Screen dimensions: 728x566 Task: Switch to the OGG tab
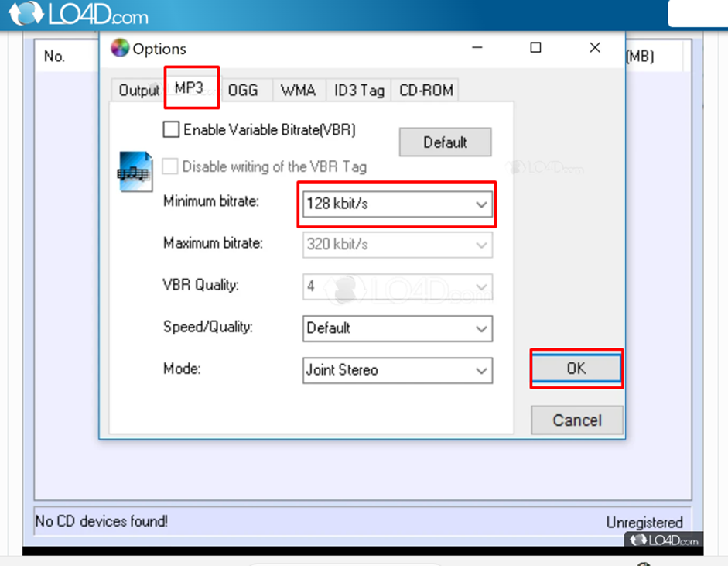tap(243, 91)
